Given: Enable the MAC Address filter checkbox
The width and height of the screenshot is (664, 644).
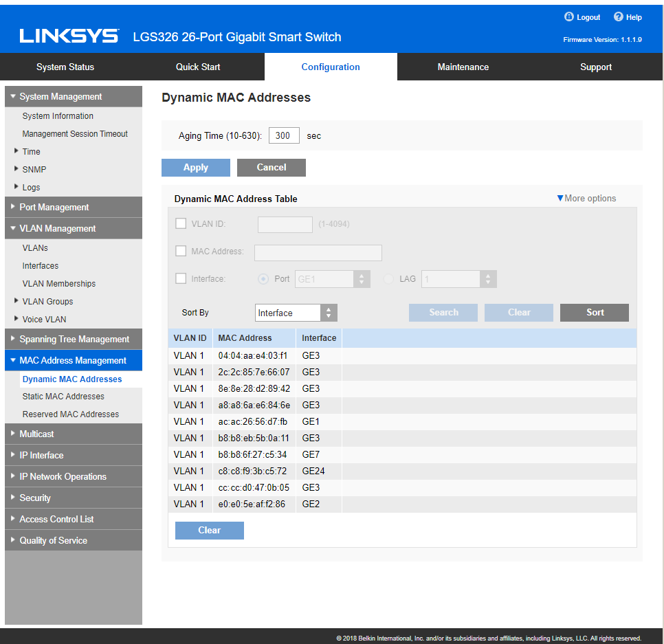Looking at the screenshot, I should pos(181,252).
